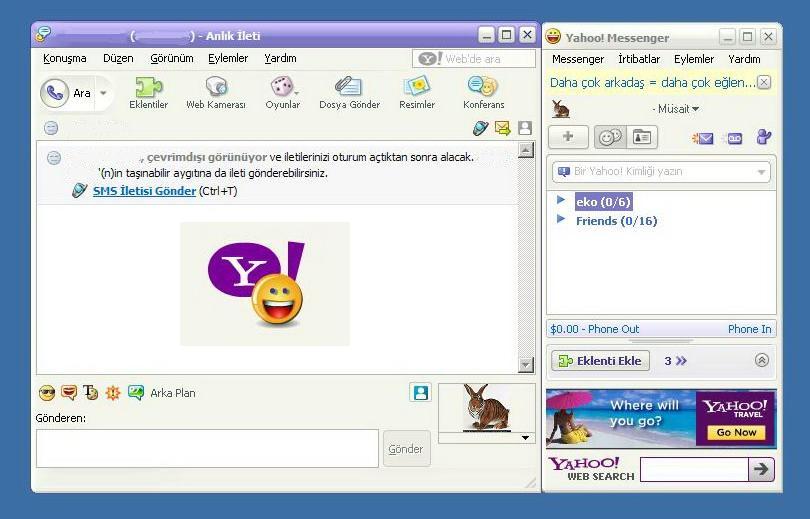This screenshot has height=519, width=810.
Task: Click offline status icon above chat
Action: pyautogui.click(x=51, y=128)
